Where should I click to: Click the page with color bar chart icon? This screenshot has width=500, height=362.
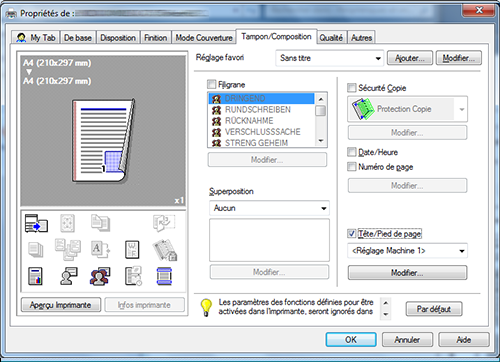(x=35, y=276)
